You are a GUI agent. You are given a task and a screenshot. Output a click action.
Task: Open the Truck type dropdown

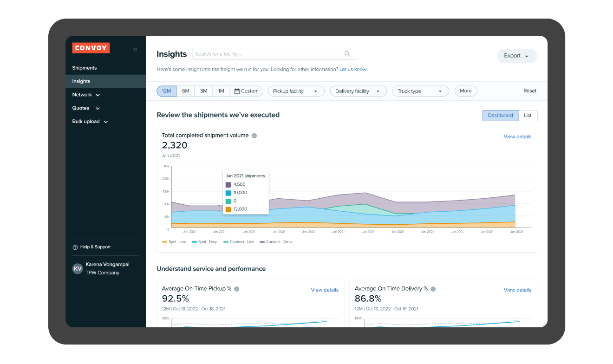pyautogui.click(x=420, y=91)
